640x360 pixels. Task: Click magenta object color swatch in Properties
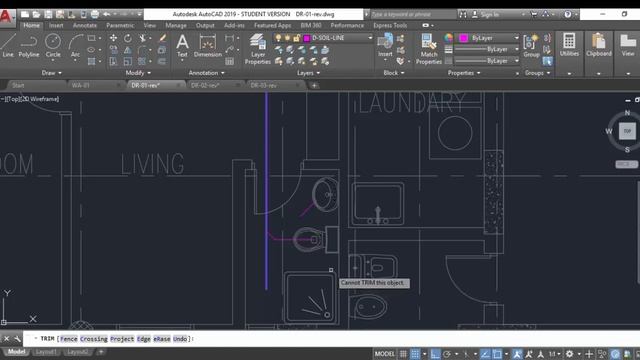click(463, 38)
